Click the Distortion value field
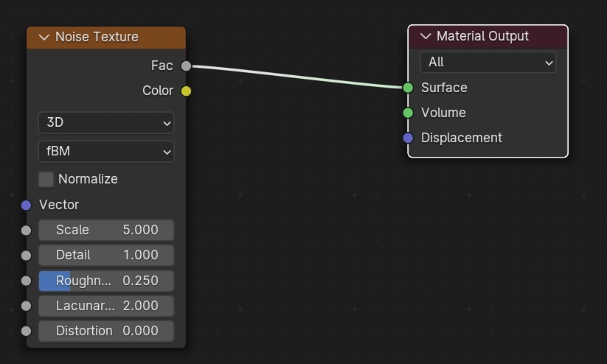 coord(106,331)
